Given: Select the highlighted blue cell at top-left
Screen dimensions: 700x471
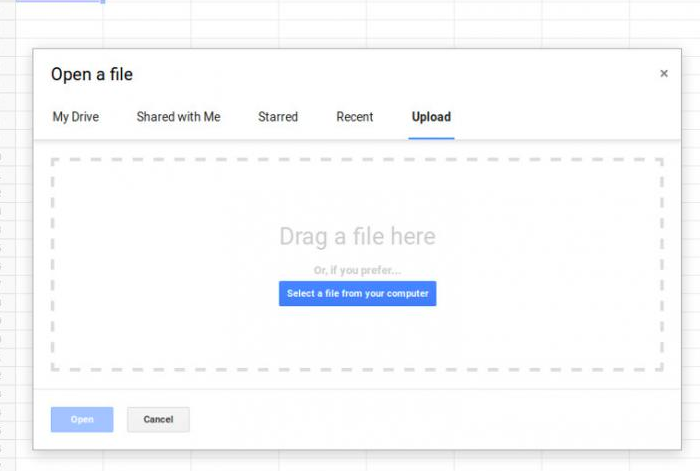Looking at the screenshot, I should 52,1.
